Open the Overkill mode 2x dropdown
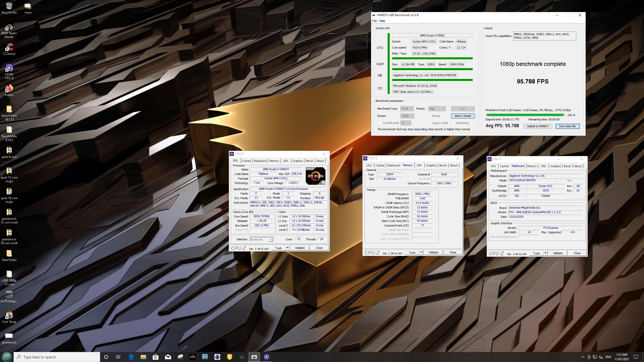The height and width of the screenshot is (362, 644). click(x=406, y=123)
